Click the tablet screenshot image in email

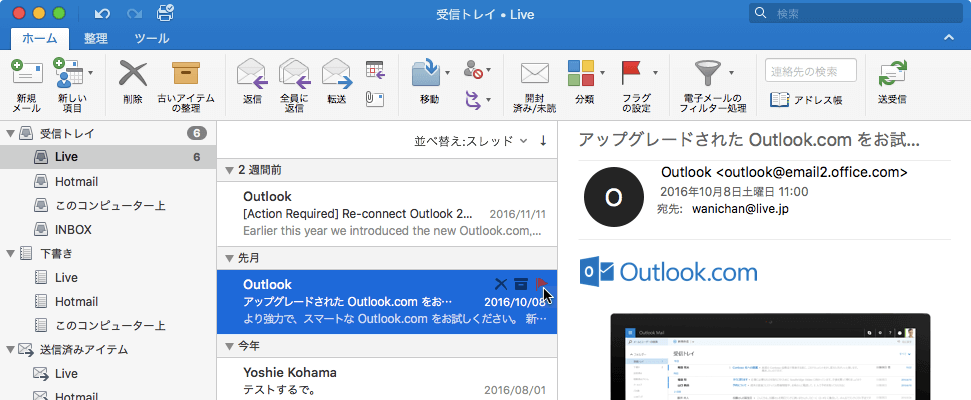coord(771,356)
